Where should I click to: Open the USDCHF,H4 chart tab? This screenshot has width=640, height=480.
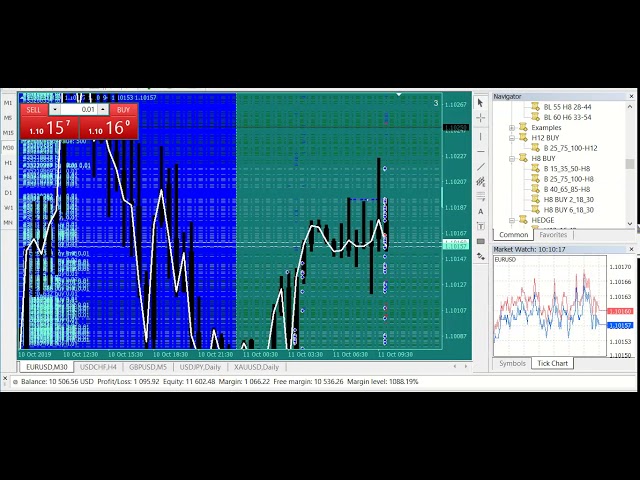[99, 367]
